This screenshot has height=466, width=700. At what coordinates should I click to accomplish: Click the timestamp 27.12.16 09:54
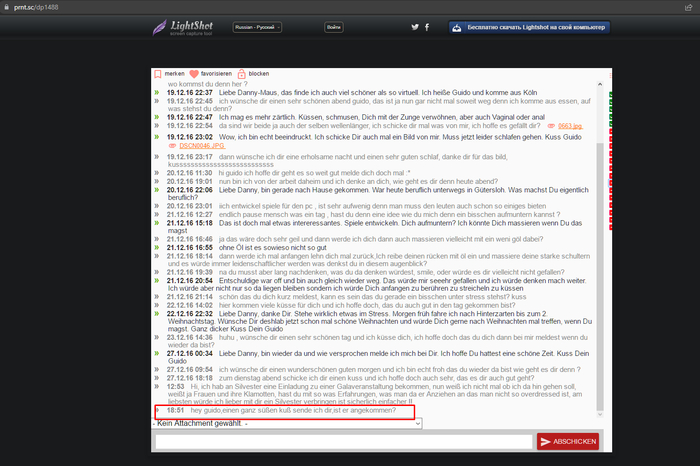pyautogui.click(x=190, y=369)
